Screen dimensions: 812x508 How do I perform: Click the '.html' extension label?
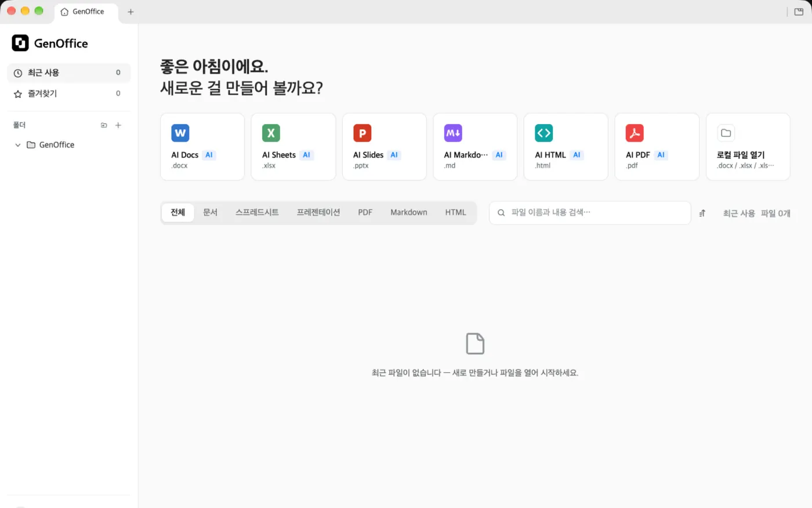coord(543,166)
